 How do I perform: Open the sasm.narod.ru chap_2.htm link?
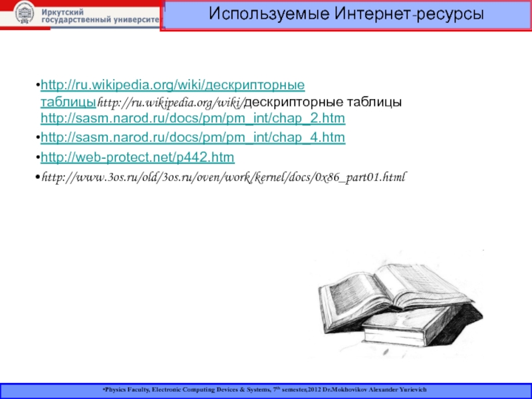(x=193, y=118)
